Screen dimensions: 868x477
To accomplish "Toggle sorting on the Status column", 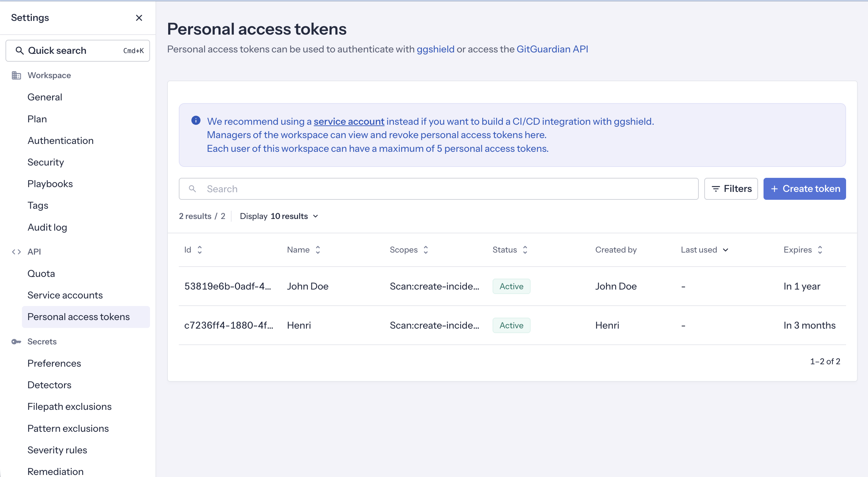I will pos(525,249).
